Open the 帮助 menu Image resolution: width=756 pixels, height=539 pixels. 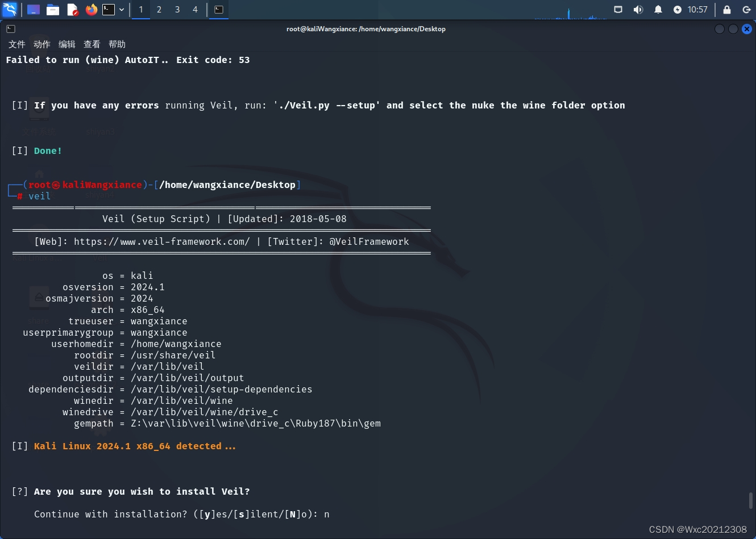point(117,44)
